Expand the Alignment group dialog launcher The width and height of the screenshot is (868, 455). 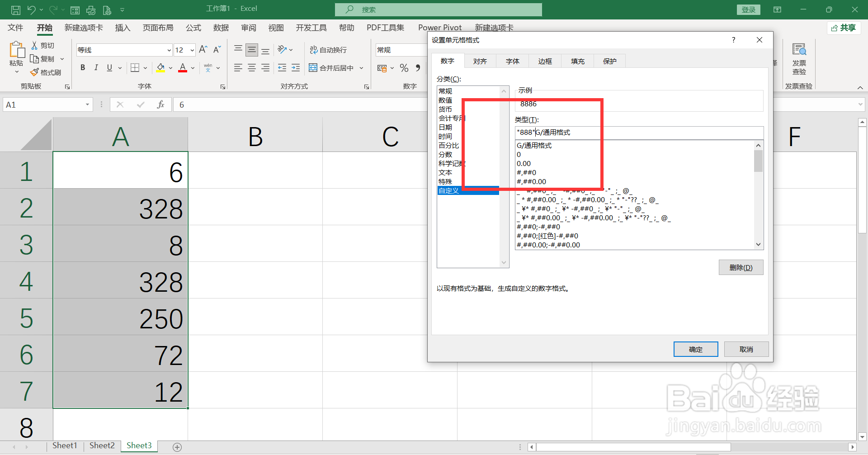[367, 87]
